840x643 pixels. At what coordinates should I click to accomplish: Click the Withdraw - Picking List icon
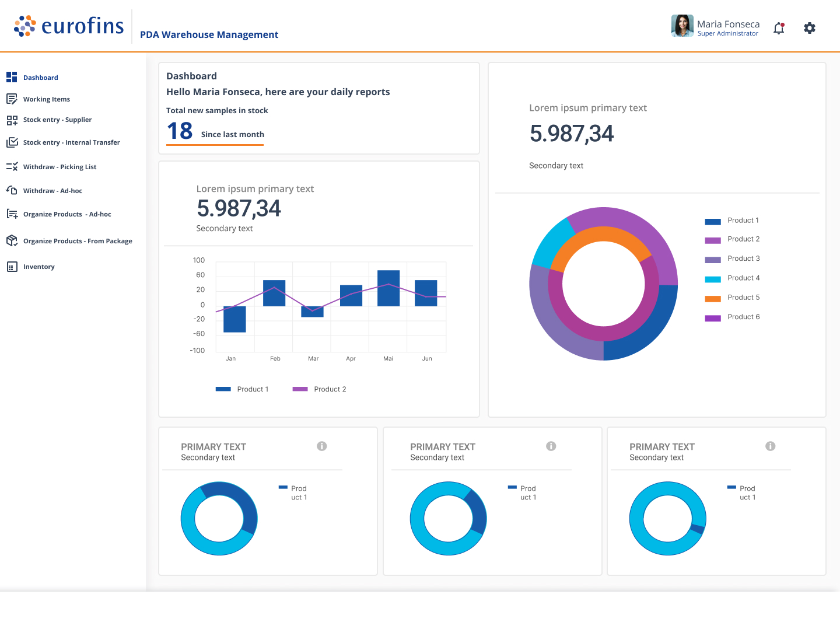tap(12, 167)
